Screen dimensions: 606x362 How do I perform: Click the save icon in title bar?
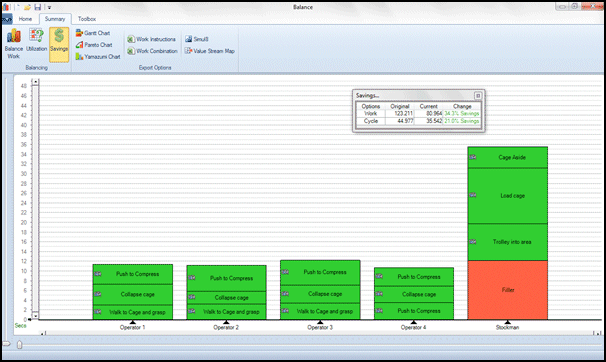click(38, 7)
